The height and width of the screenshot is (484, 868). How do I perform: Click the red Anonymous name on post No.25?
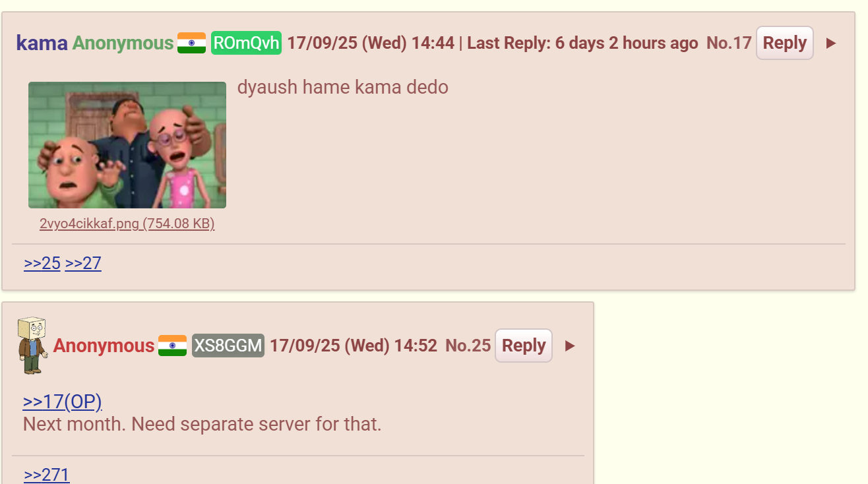pos(104,346)
